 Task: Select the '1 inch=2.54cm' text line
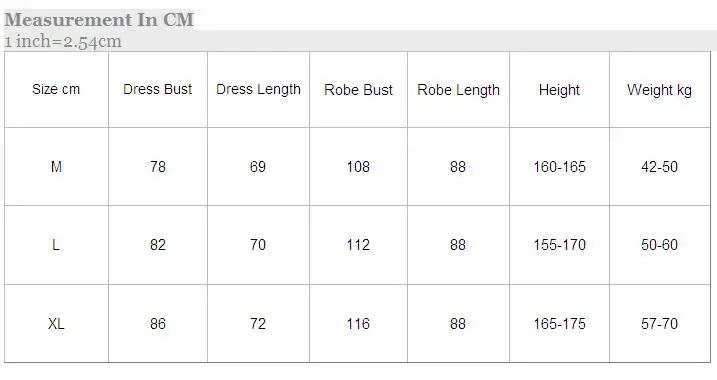[63, 41]
